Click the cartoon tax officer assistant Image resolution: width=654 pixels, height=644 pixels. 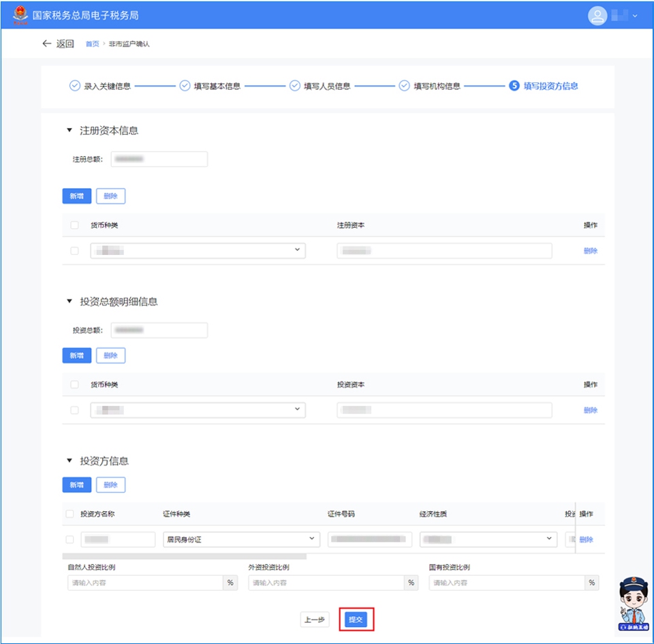[x=632, y=603]
